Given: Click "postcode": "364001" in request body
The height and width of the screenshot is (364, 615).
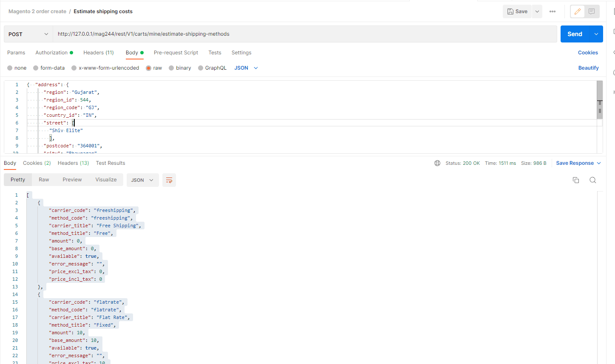Looking at the screenshot, I should coord(73,146).
